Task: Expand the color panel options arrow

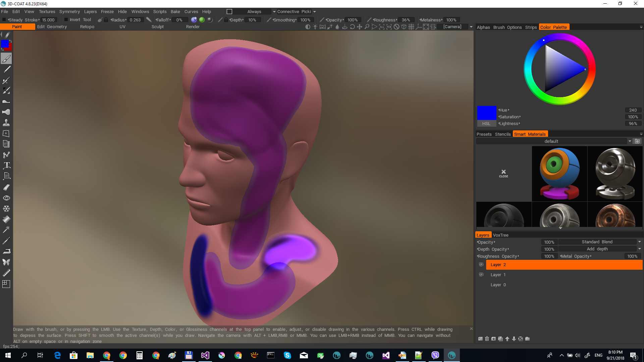Action: tap(641, 27)
